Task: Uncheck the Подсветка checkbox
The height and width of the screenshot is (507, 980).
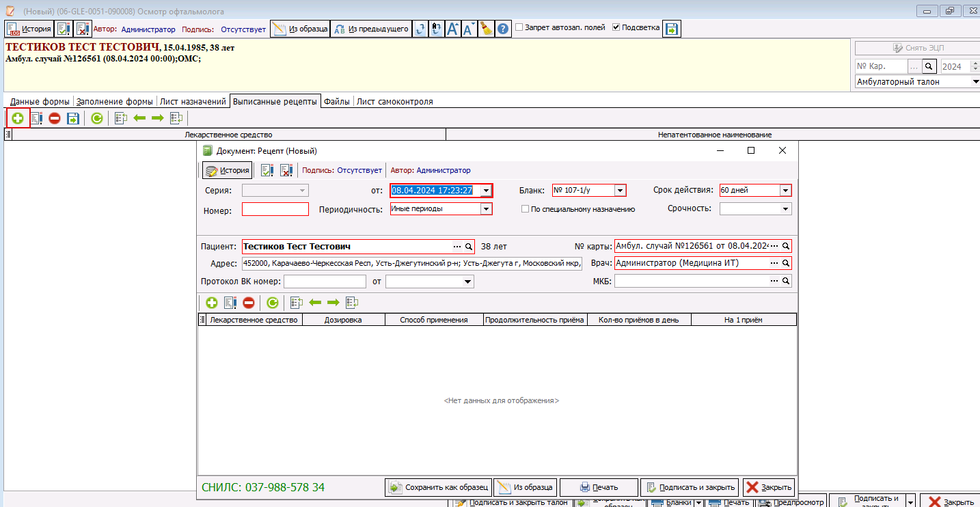Action: point(616,27)
